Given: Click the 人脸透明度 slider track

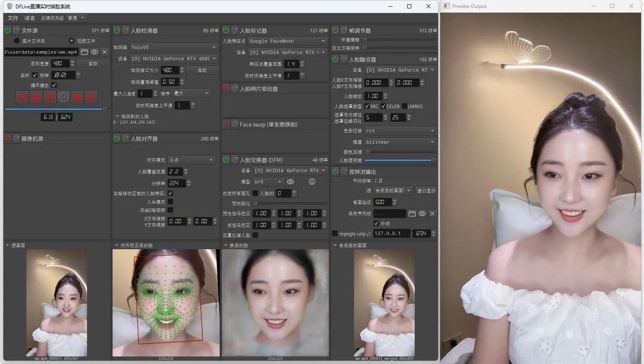Looking at the screenshot, I should pos(398,160).
